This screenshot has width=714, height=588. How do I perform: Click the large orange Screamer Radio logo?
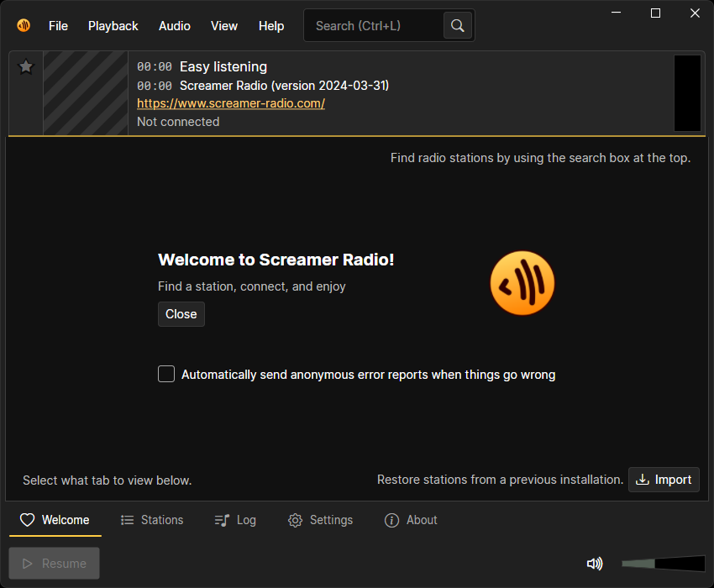[x=522, y=284]
